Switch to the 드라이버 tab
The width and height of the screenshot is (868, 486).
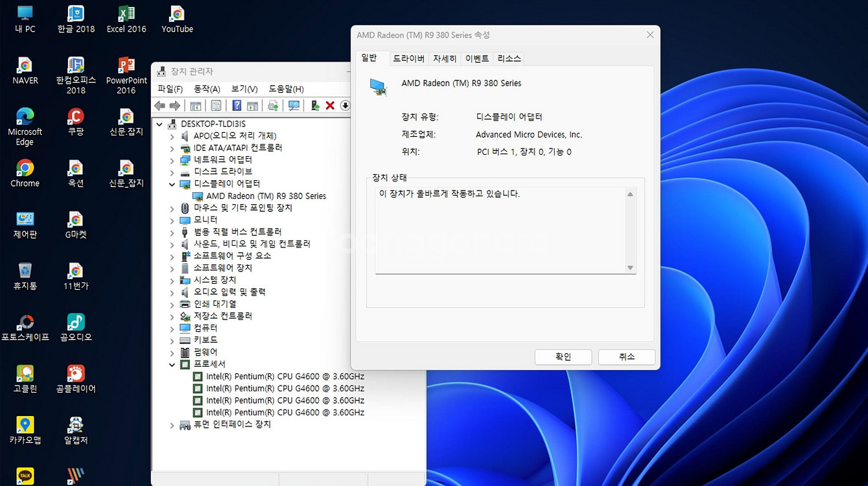point(408,58)
